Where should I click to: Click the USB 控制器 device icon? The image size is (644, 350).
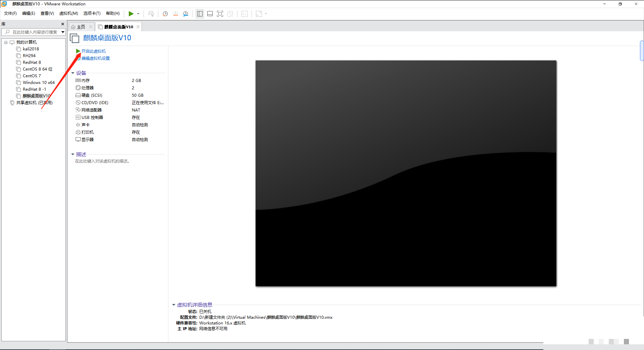click(78, 118)
